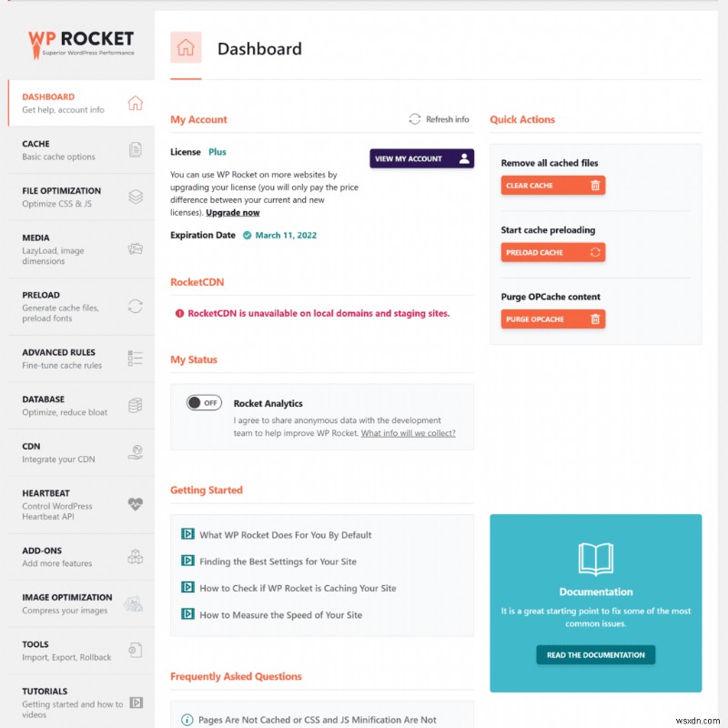
Task: Click the home icon beside the Dashboard heading
Action: point(186,48)
